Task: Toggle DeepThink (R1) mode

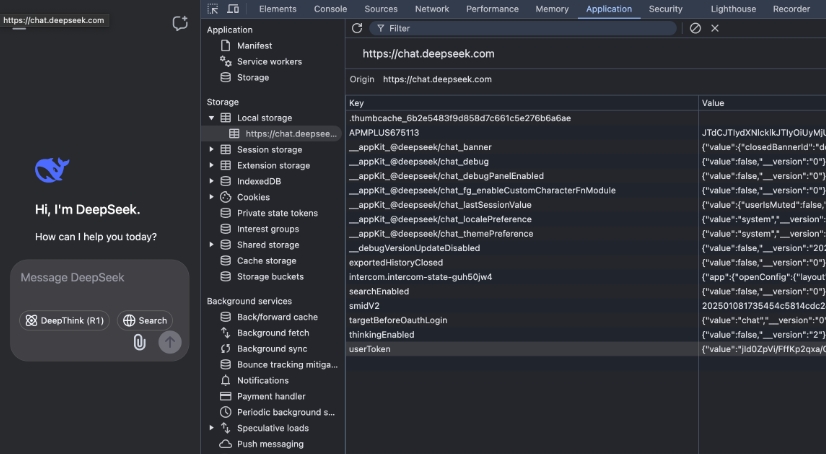Action: [x=64, y=321]
